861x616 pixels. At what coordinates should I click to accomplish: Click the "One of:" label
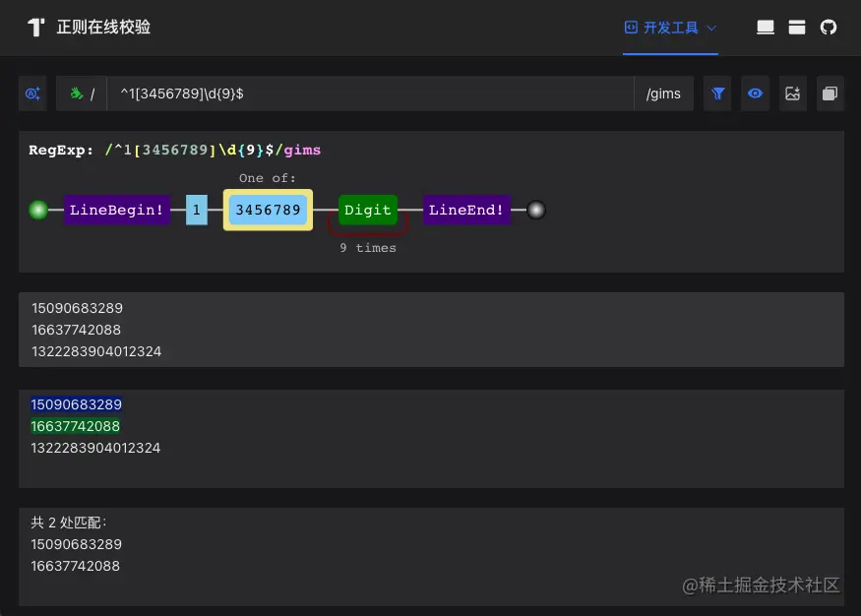coord(268,178)
